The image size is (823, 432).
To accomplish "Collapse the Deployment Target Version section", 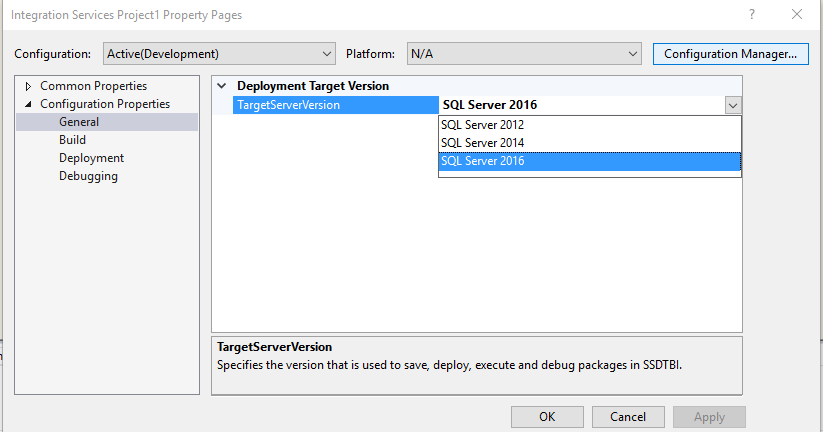I will point(222,86).
